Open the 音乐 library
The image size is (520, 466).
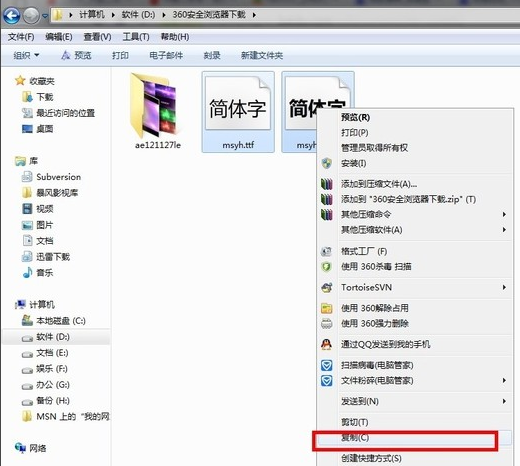click(37, 273)
